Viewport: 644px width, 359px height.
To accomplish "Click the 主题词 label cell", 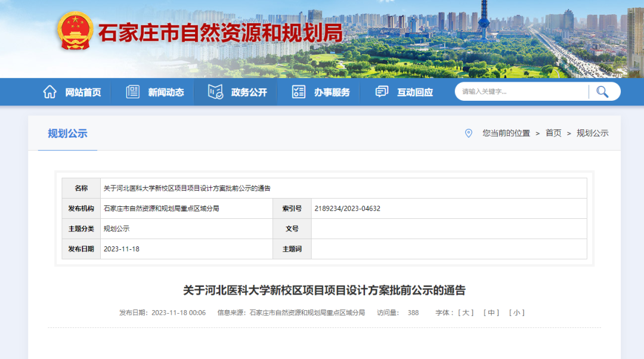I will [x=292, y=249].
